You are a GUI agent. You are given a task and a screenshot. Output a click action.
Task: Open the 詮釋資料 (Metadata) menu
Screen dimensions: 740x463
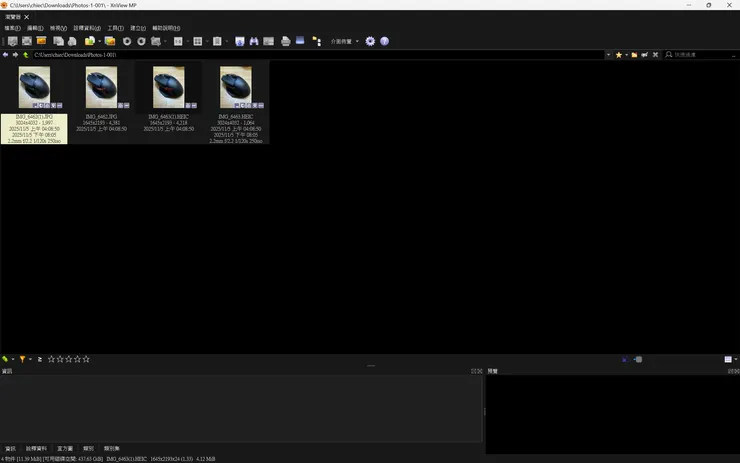(87, 28)
